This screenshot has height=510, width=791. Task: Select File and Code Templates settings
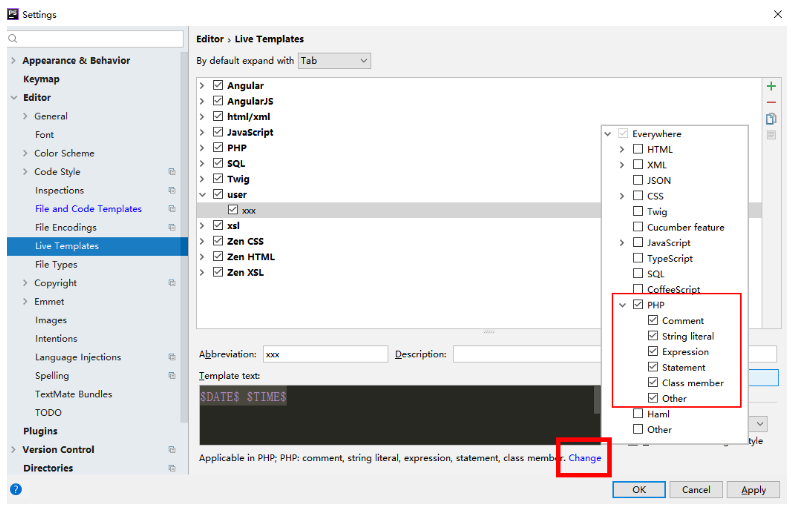(x=88, y=209)
